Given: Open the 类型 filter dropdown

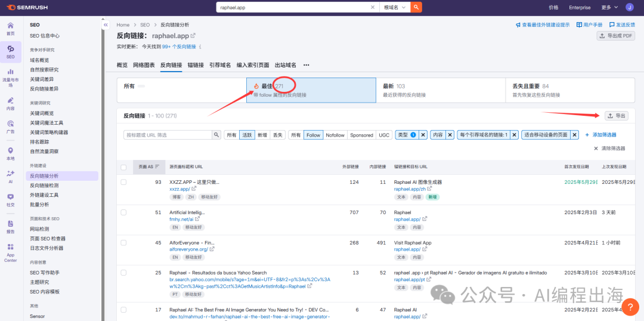Looking at the screenshot, I should [405, 135].
